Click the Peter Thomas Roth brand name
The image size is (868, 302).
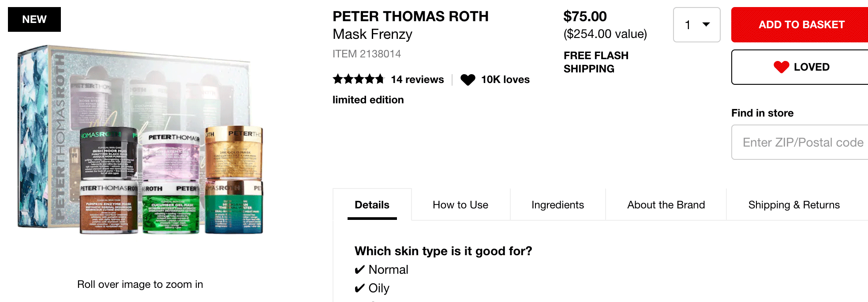(410, 16)
